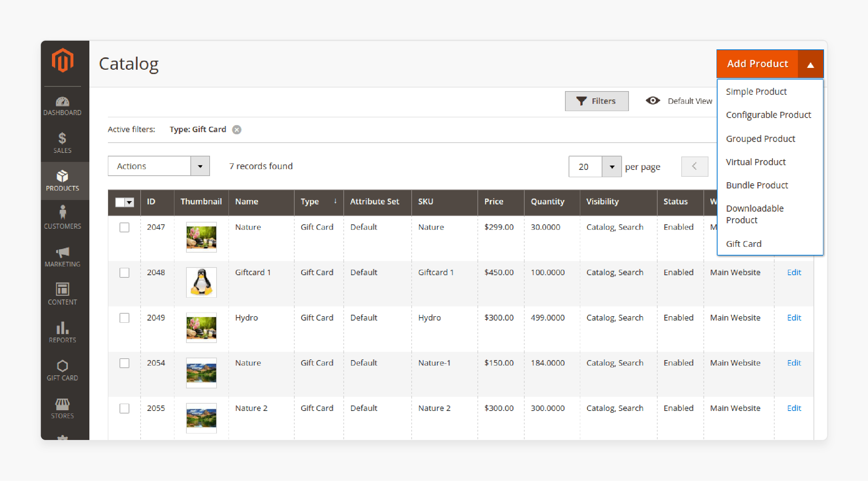This screenshot has height=481, width=868.
Task: Choose Configurable Product from menu
Action: (768, 115)
